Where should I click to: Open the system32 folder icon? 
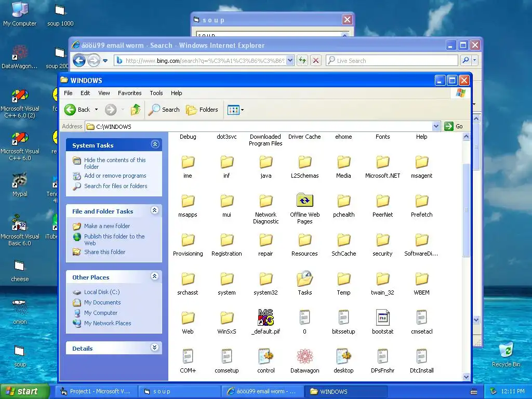pyautogui.click(x=265, y=279)
